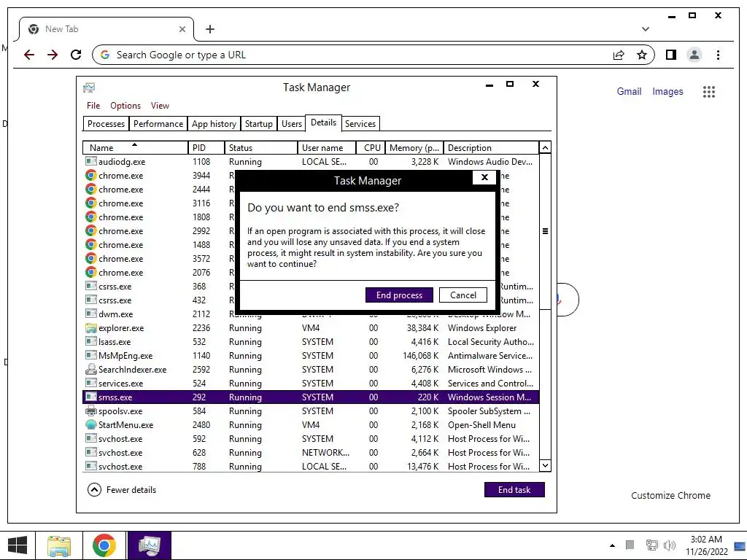747x560 pixels.
Task: Click the Chrome back arrow icon
Action: click(x=29, y=55)
